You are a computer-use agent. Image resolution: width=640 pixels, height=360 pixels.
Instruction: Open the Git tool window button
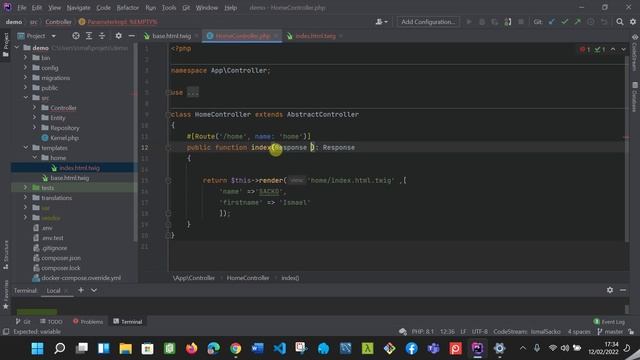23,322
